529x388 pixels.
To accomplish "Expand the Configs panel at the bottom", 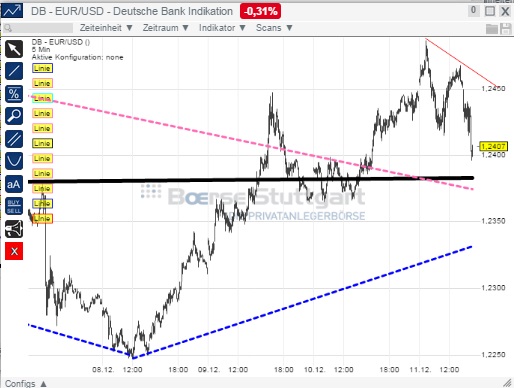I will [x=26, y=384].
